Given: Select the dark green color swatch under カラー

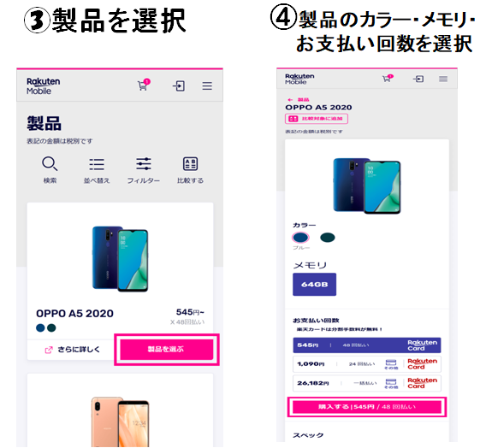Looking at the screenshot, I should pyautogui.click(x=328, y=238).
